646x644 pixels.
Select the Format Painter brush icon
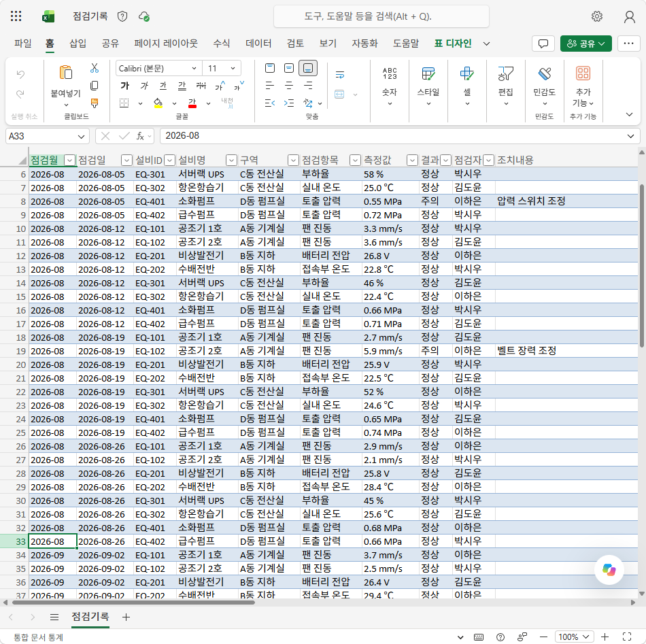coord(95,103)
